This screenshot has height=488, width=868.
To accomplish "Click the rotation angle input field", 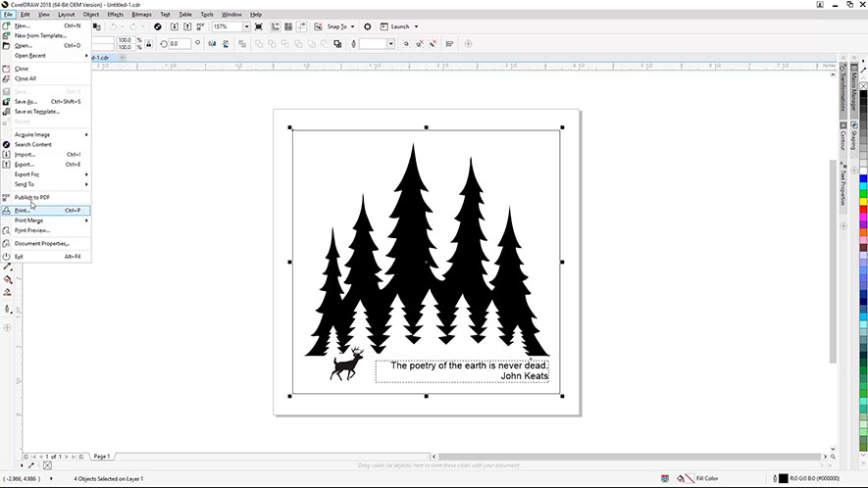I will tap(179, 44).
